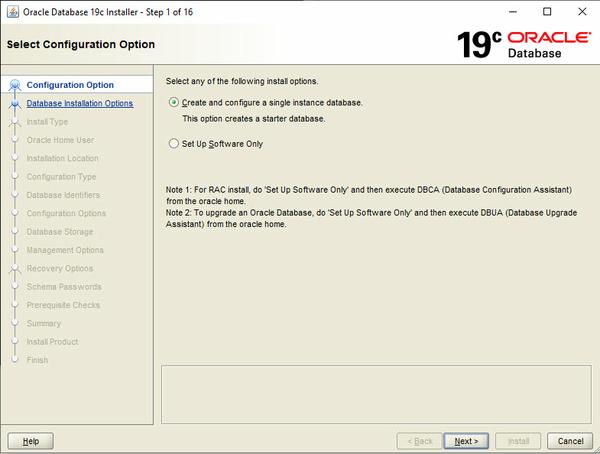Select the Configuration Option step in sidebar
The image size is (600, 454).
pyautogui.click(x=70, y=85)
